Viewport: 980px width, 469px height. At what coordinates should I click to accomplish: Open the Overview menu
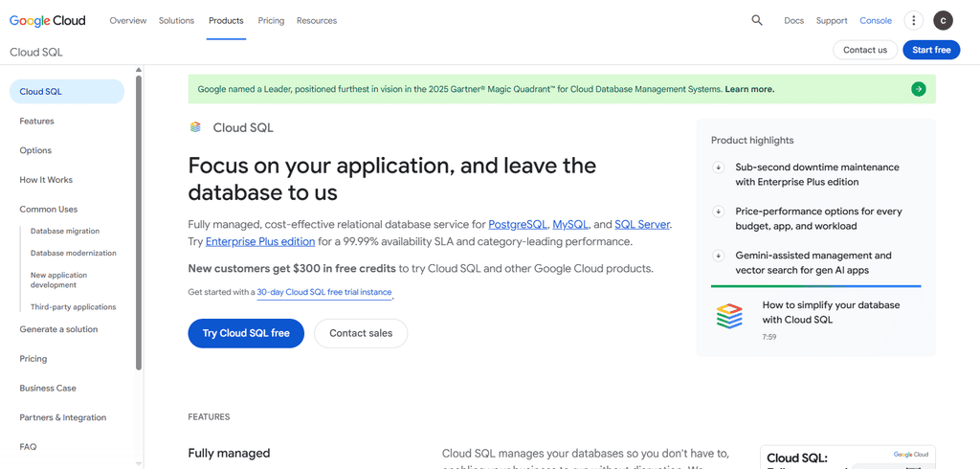pyautogui.click(x=128, y=21)
